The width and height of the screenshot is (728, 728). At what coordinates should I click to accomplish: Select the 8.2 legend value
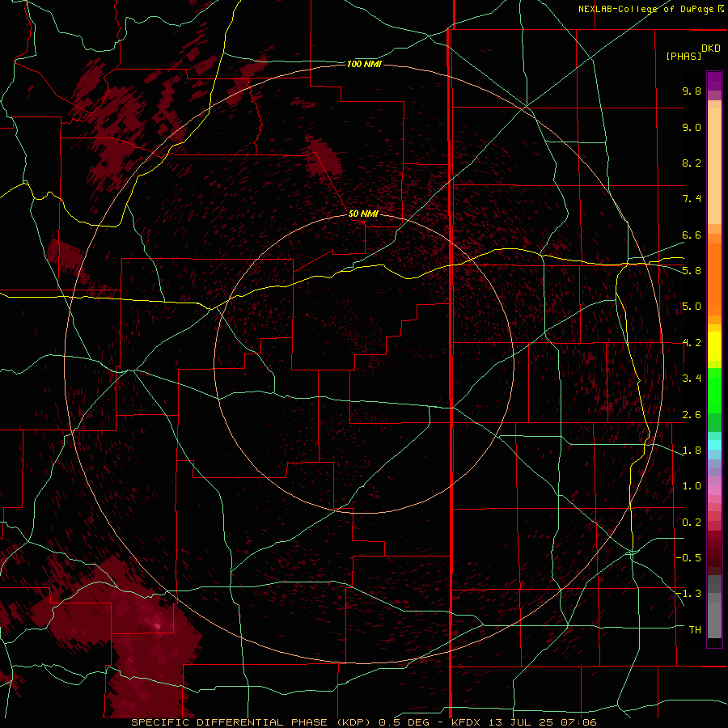[692, 163]
